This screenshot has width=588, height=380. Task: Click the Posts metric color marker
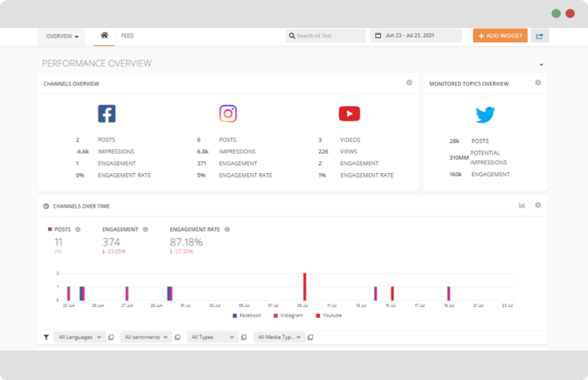[50, 229]
